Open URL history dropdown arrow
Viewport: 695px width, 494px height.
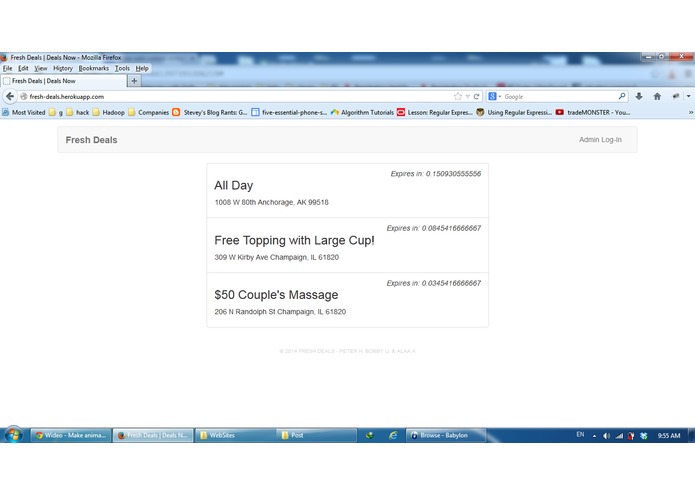(x=468, y=96)
